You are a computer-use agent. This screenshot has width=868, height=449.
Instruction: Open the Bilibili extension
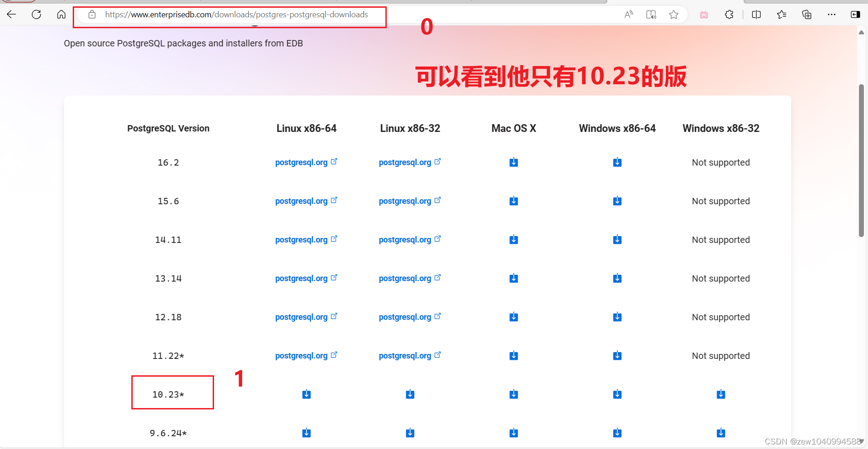coord(704,14)
